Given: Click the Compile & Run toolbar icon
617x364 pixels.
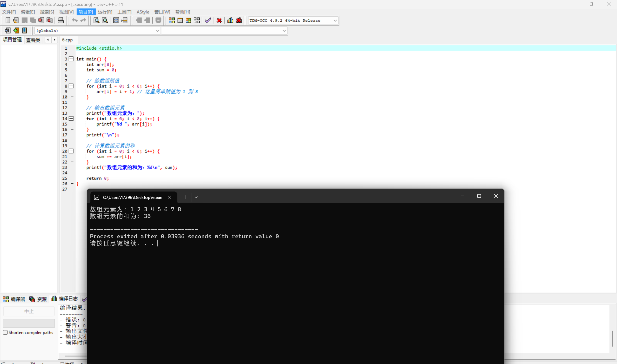Looking at the screenshot, I should [x=189, y=21].
